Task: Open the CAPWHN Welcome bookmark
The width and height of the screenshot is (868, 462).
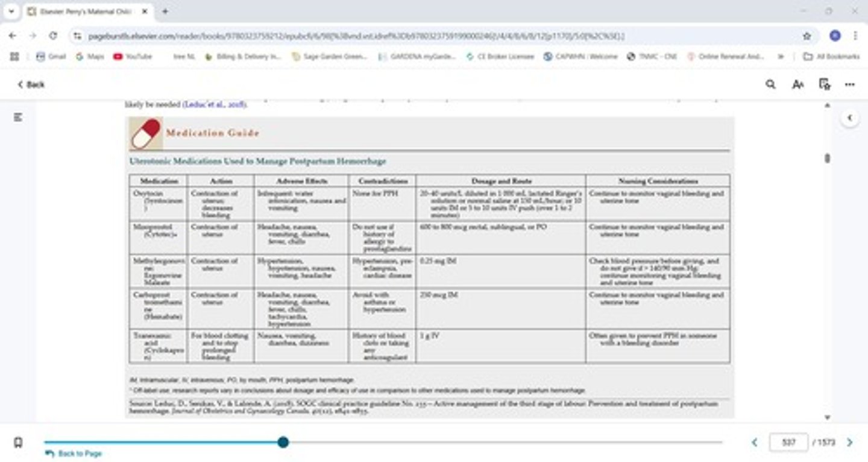Action: [x=580, y=56]
